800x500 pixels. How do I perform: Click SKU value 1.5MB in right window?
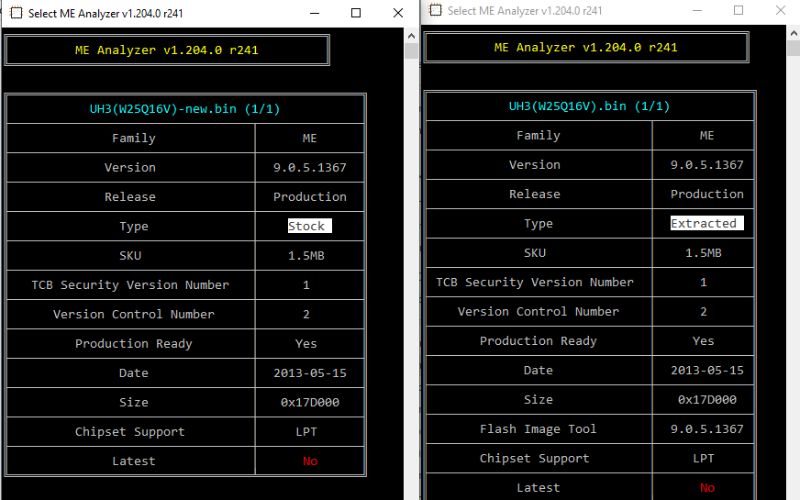pyautogui.click(x=703, y=253)
